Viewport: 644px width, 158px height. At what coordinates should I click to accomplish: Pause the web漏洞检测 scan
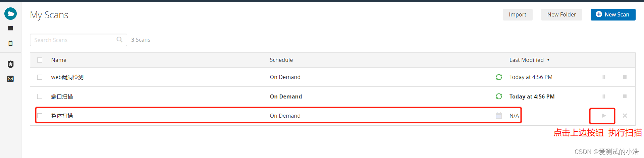[604, 77]
